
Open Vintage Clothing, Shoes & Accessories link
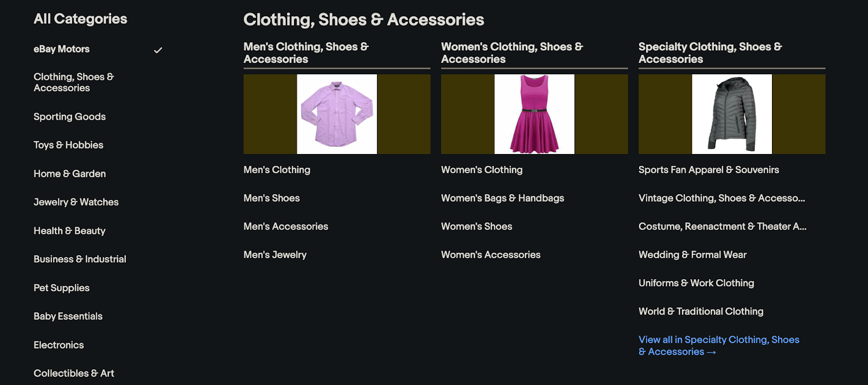click(722, 198)
